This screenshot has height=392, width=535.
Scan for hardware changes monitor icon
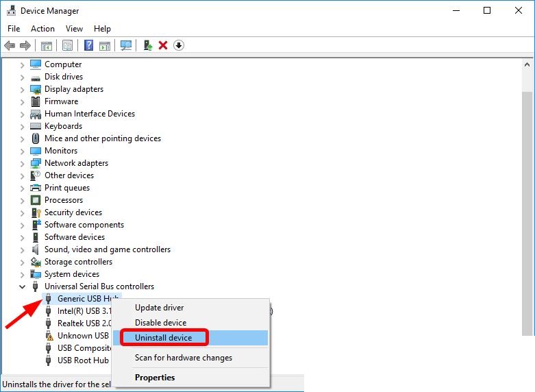(x=126, y=45)
